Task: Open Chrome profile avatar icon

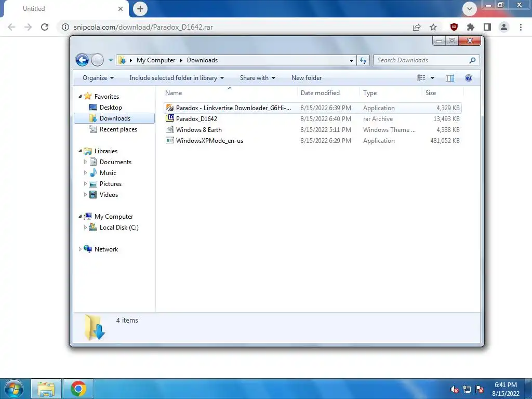Action: point(504,27)
